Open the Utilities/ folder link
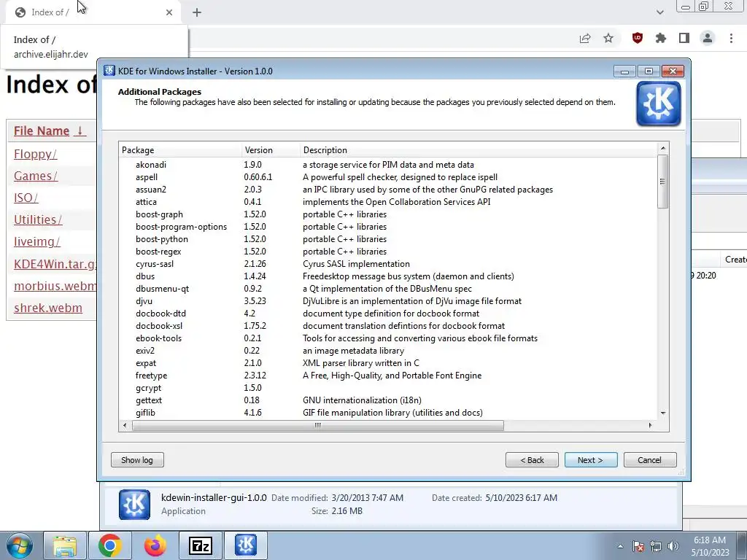This screenshot has width=747, height=560. [x=38, y=220]
